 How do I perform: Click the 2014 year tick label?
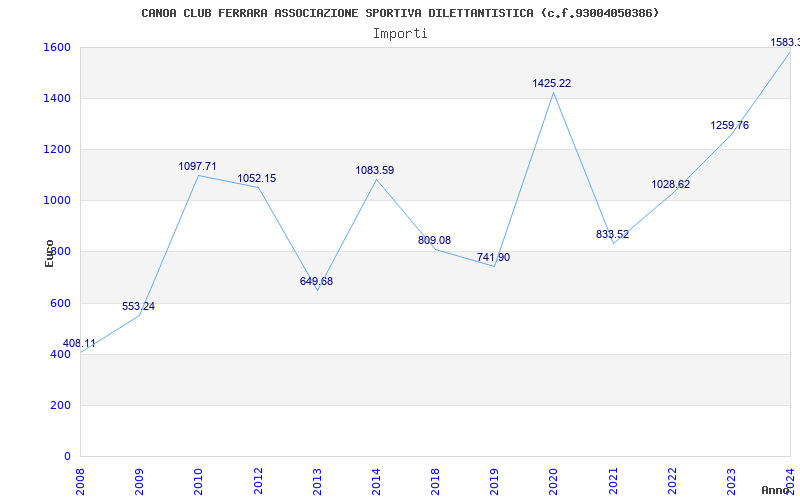377,481
